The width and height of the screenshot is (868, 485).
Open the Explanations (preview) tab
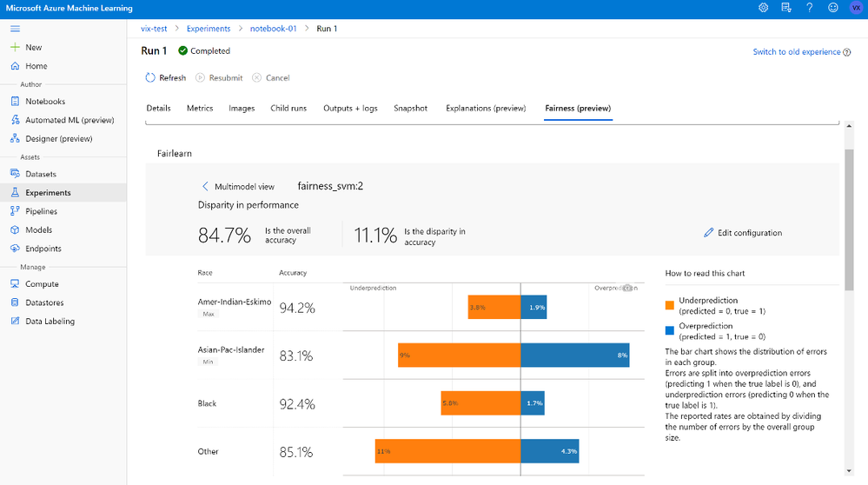tap(486, 109)
